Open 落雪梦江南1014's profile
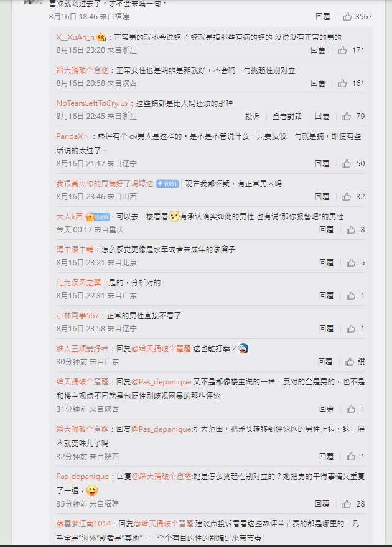The width and height of the screenshot is (392, 547). [x=83, y=523]
